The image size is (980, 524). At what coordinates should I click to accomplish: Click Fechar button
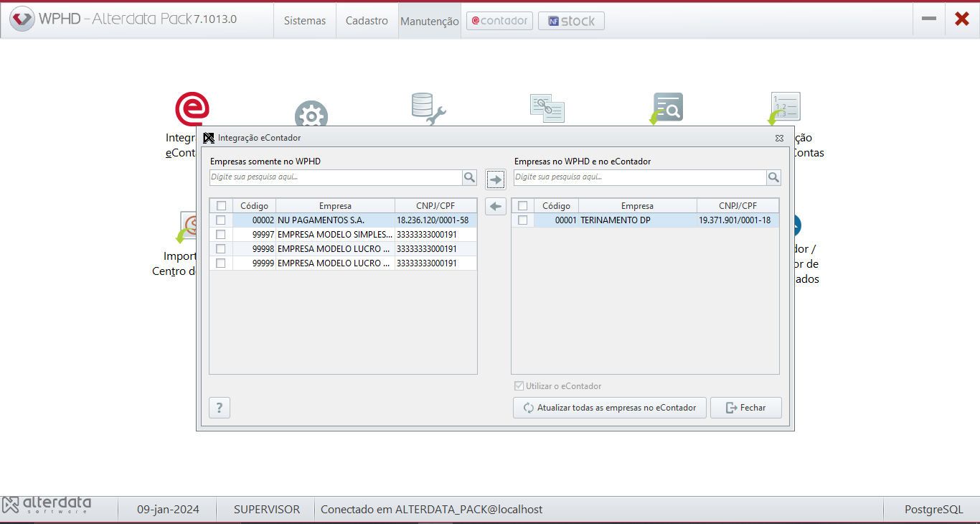pos(746,408)
